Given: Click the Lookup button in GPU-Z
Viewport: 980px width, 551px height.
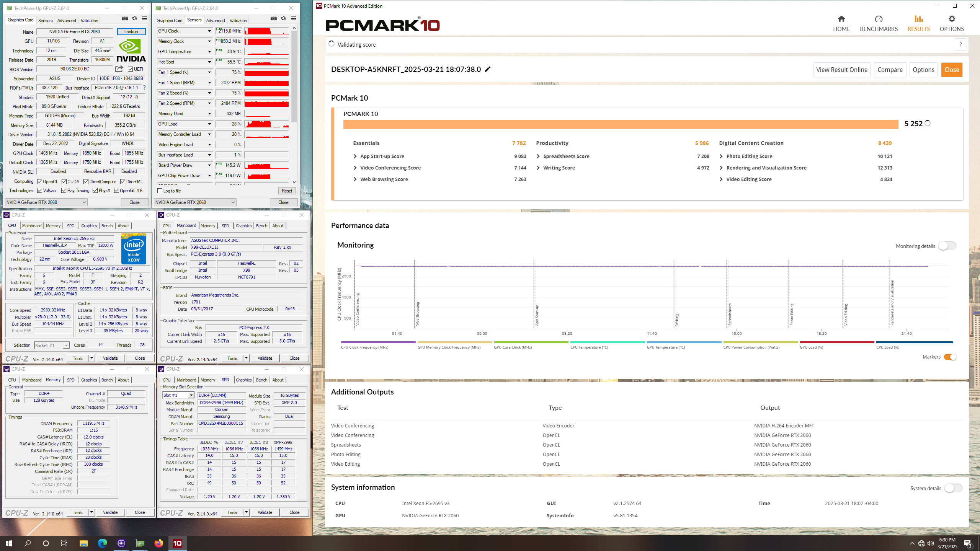Looking at the screenshot, I should coord(131,32).
